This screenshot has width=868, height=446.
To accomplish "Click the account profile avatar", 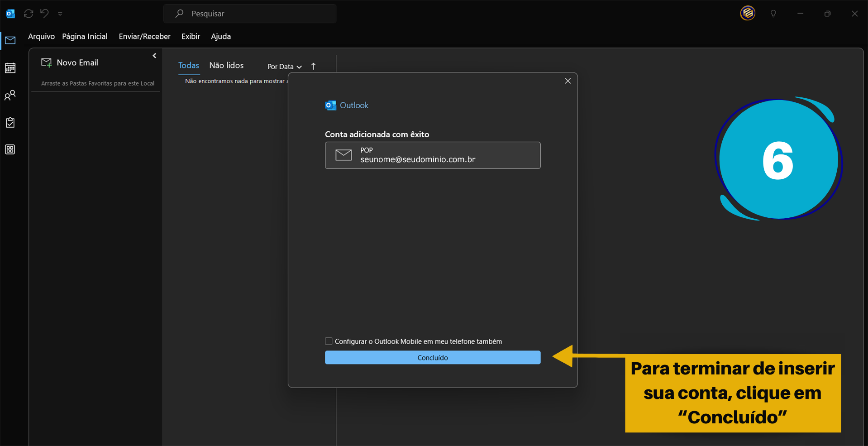I will pos(748,13).
